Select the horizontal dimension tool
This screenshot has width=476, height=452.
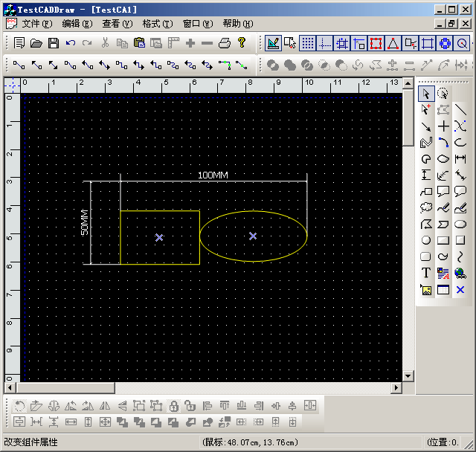tap(460, 159)
